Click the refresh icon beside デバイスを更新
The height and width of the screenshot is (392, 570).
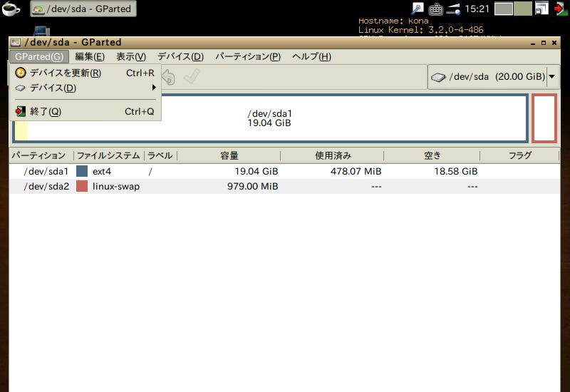[x=21, y=73]
